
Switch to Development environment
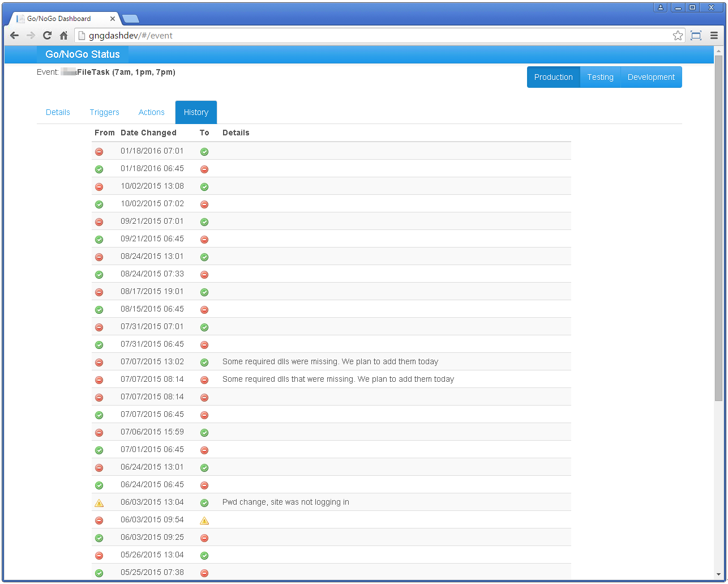coord(651,77)
